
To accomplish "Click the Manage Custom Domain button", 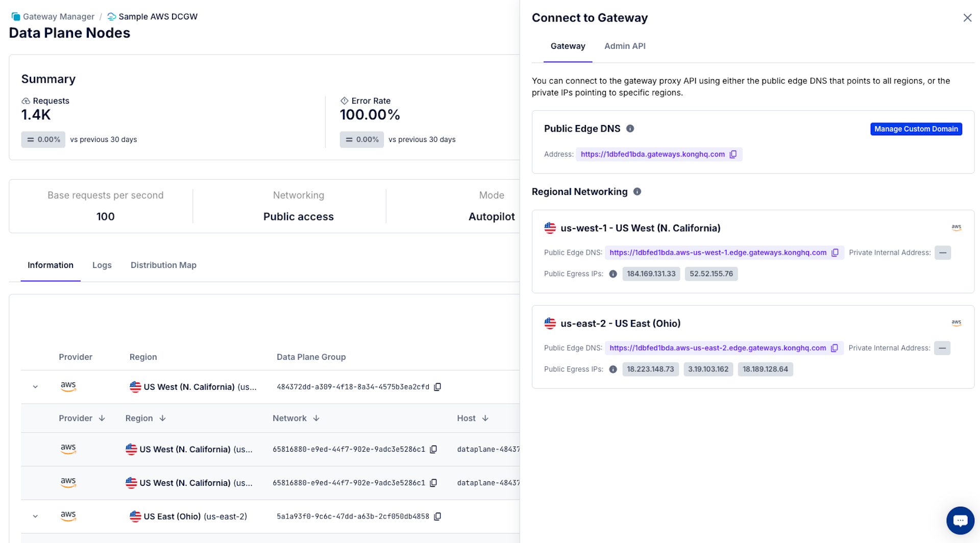I will [916, 129].
